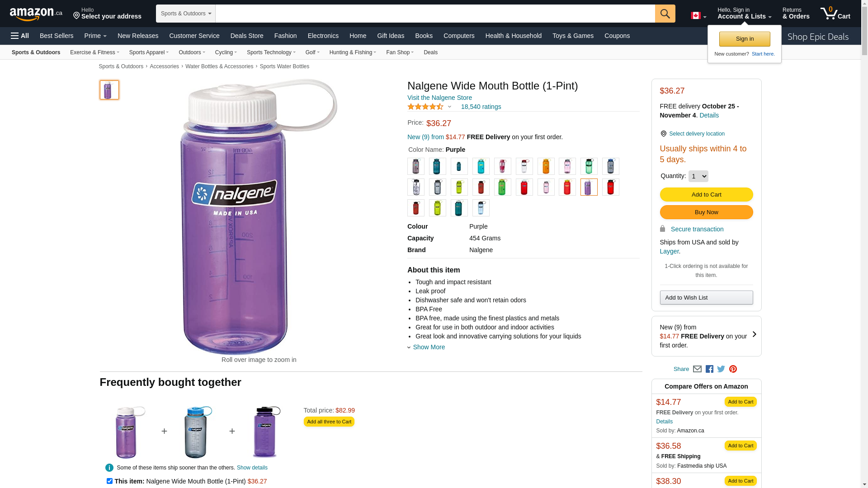Click the search text field
This screenshot has width=868, height=488.
[435, 14]
